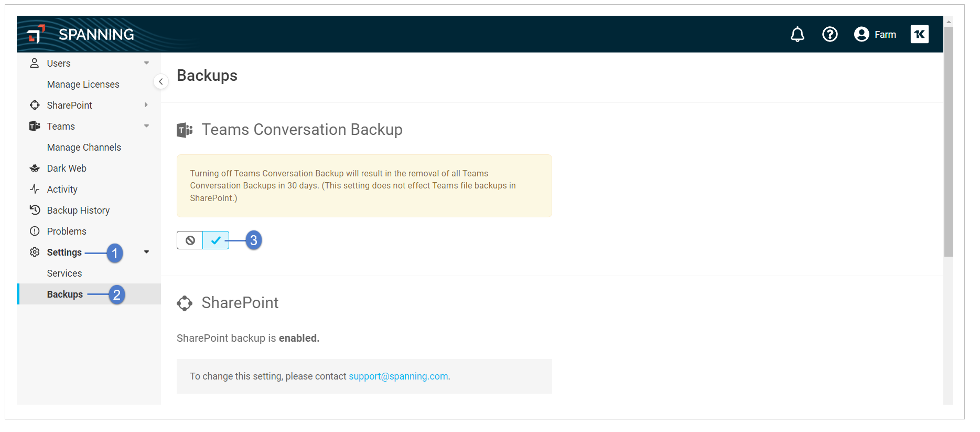Open the Services settings page
The height and width of the screenshot is (432, 980).
(x=64, y=273)
